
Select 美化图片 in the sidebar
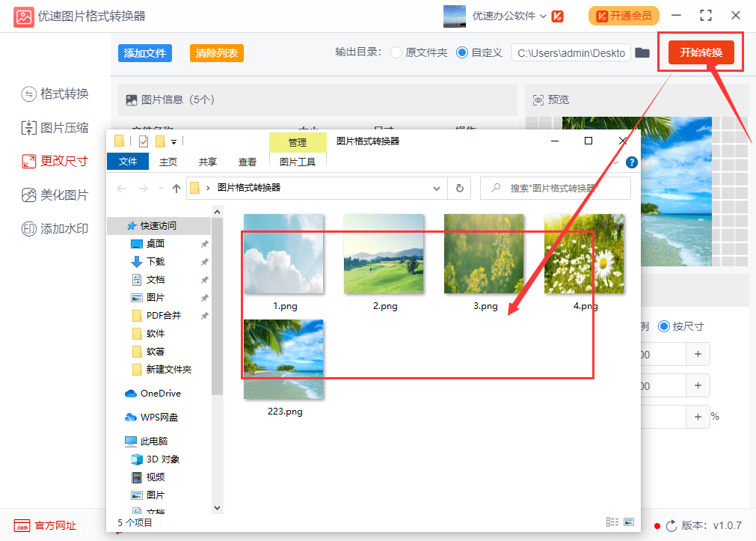[55, 195]
